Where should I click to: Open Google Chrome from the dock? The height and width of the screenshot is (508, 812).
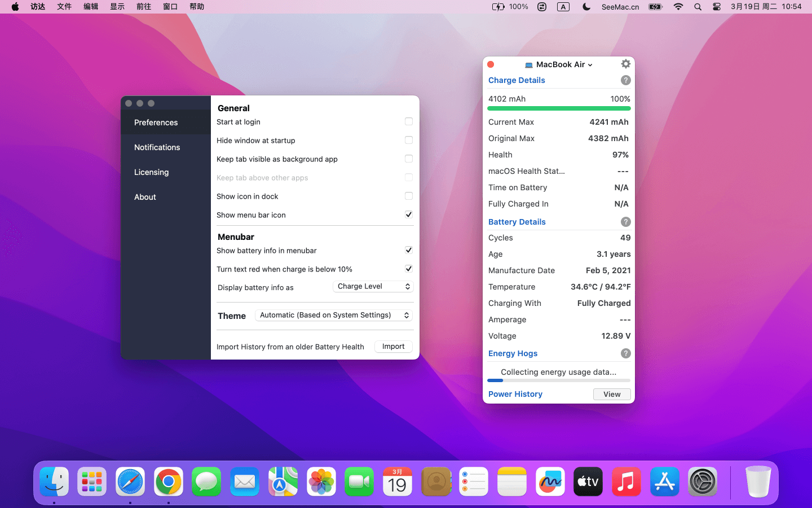[x=168, y=482]
